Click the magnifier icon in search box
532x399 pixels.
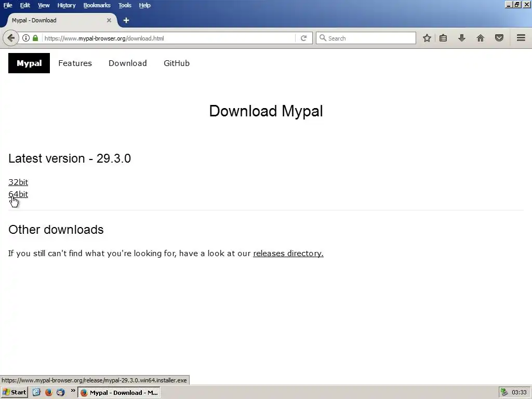[323, 38]
